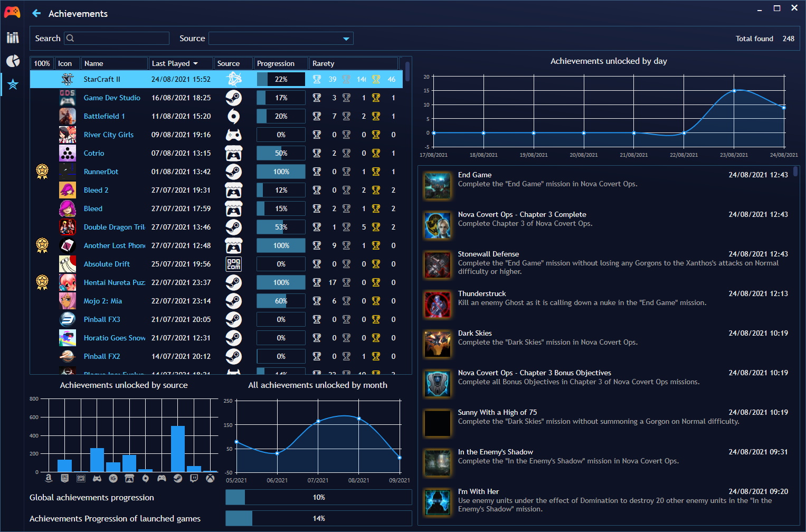Focus the Search input field
806x532 pixels.
pyautogui.click(x=117, y=39)
